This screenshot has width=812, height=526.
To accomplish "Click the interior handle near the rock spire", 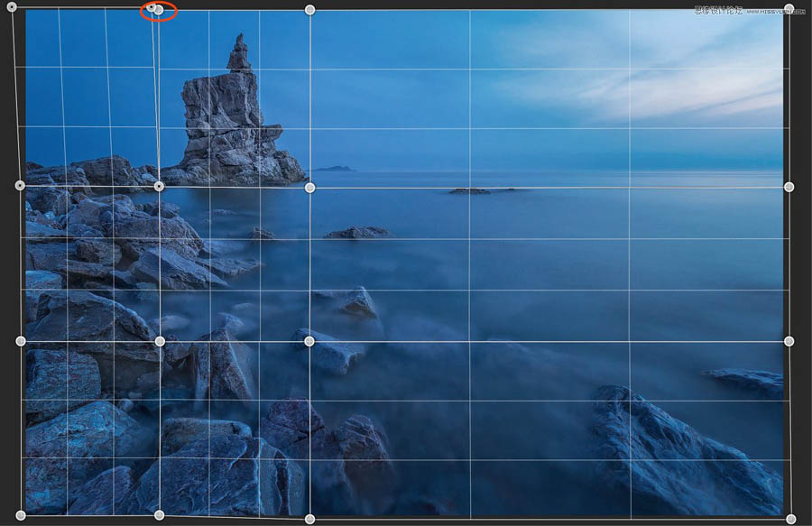I will [161, 188].
